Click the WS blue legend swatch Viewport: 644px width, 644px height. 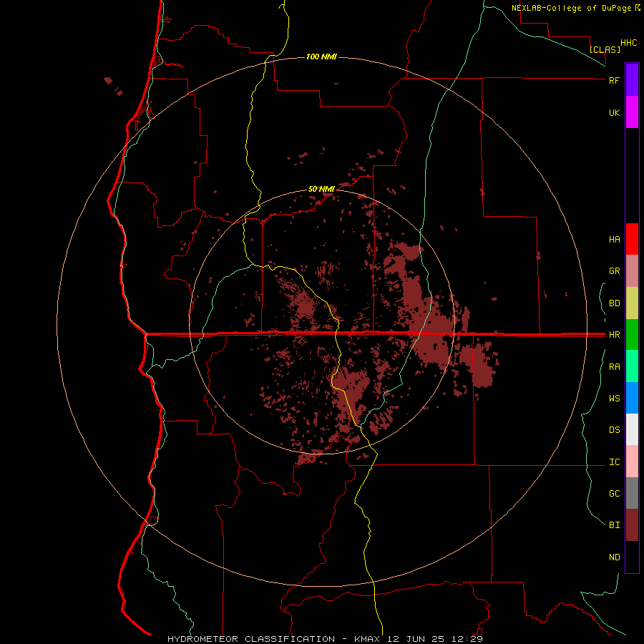pos(632,398)
